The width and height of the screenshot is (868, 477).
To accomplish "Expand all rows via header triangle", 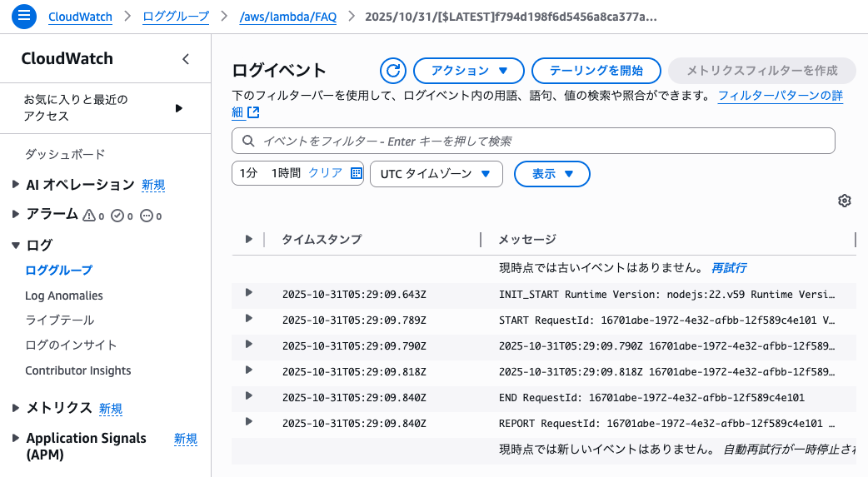I will (x=248, y=239).
